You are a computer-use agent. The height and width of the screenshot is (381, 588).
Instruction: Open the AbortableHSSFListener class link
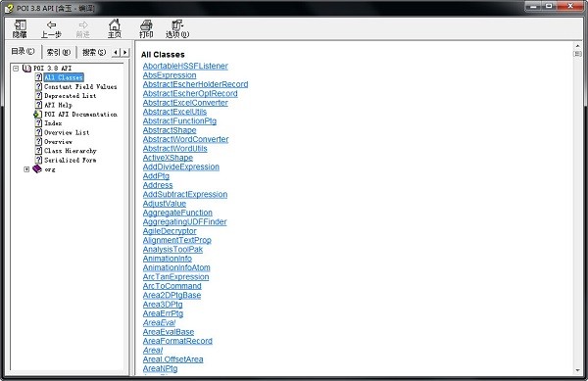click(x=185, y=66)
